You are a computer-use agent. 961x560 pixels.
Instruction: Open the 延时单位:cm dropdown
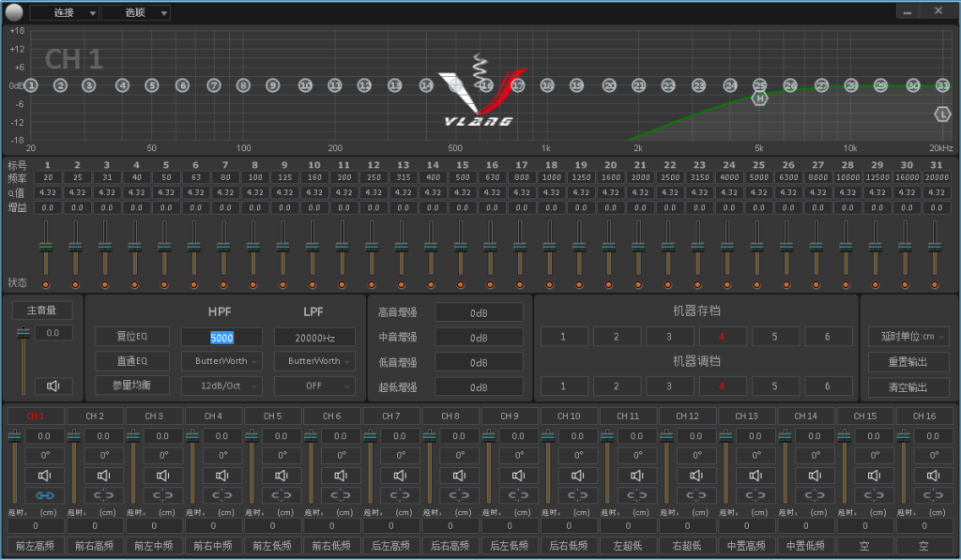(x=908, y=337)
